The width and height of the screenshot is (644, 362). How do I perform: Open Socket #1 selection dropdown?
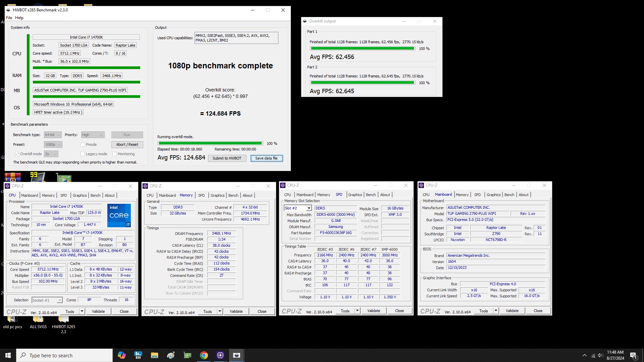point(47,300)
